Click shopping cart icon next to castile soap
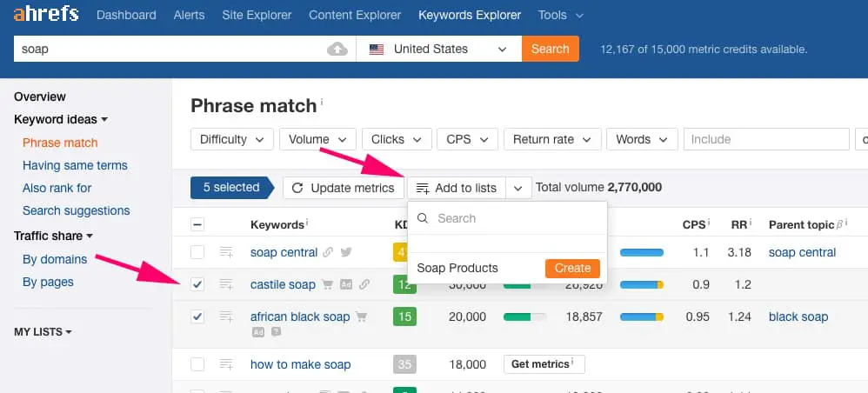Viewport: 868px width, 393px height. tap(328, 284)
